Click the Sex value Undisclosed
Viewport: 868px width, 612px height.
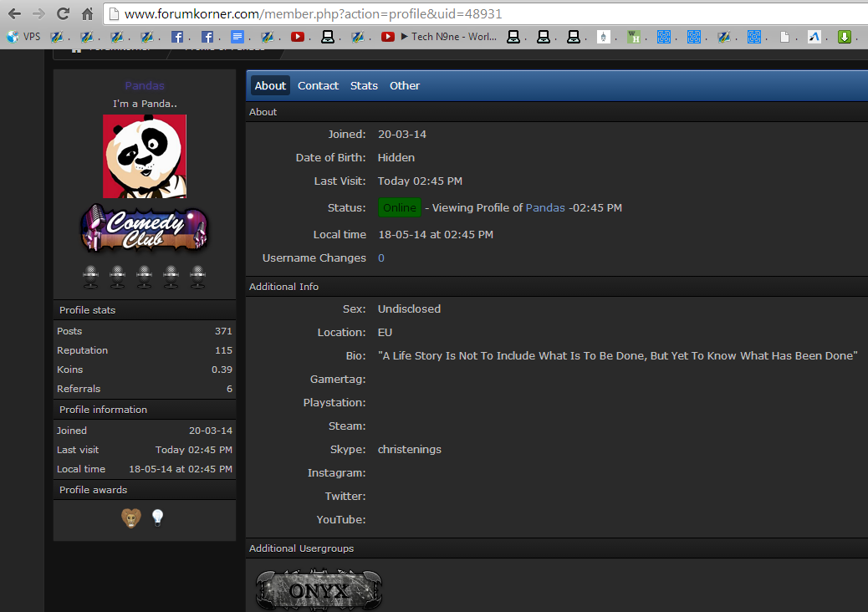pos(409,309)
